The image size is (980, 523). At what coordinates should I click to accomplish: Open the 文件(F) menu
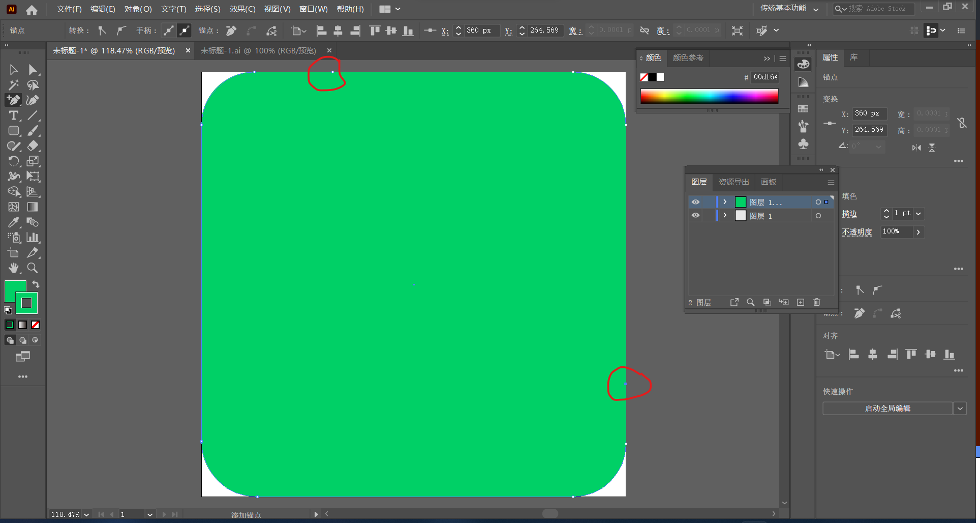[69, 9]
